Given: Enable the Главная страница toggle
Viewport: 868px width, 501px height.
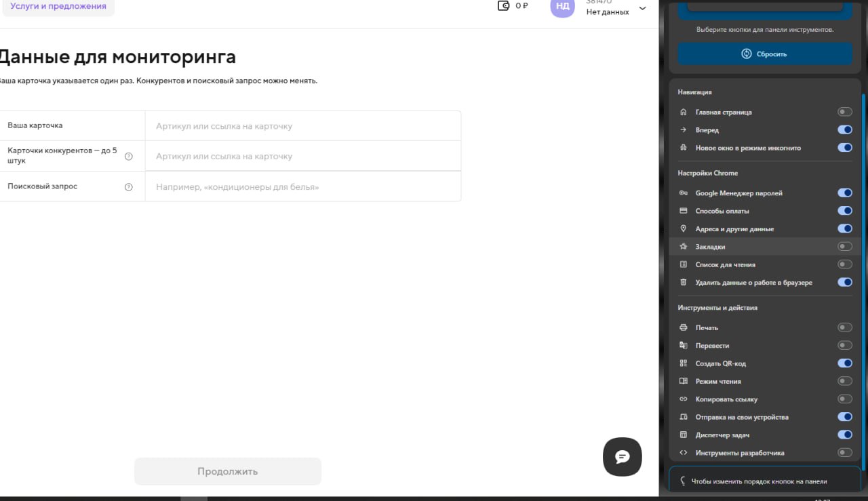Looking at the screenshot, I should [x=845, y=112].
